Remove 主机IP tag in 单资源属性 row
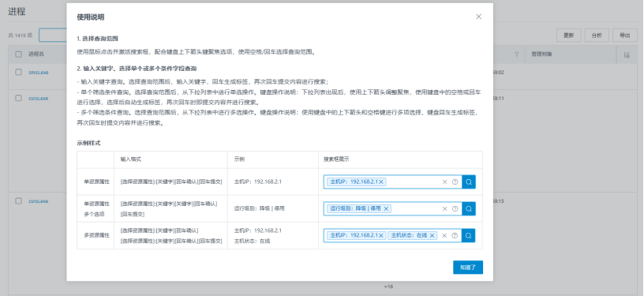The width and height of the screenshot is (644, 296). [x=381, y=182]
